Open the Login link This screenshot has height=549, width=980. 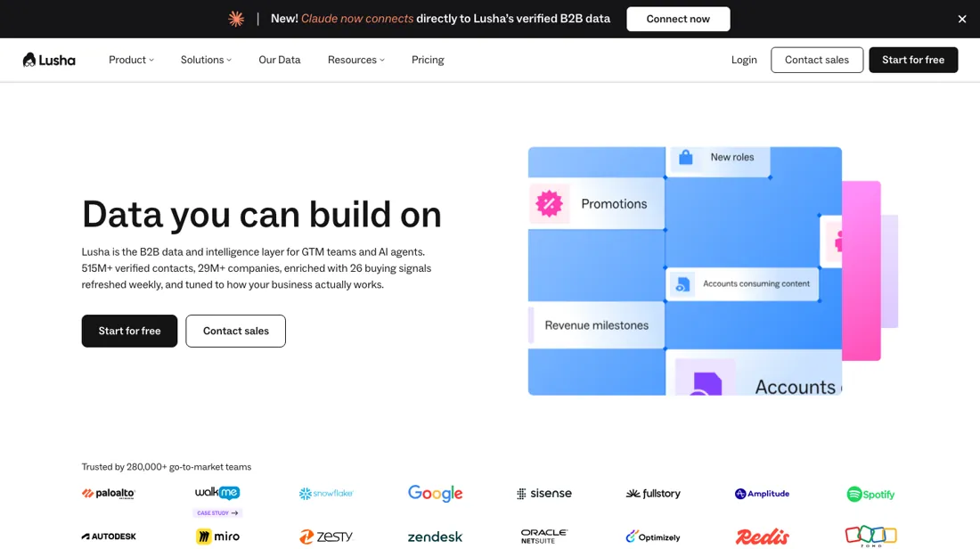click(x=744, y=60)
